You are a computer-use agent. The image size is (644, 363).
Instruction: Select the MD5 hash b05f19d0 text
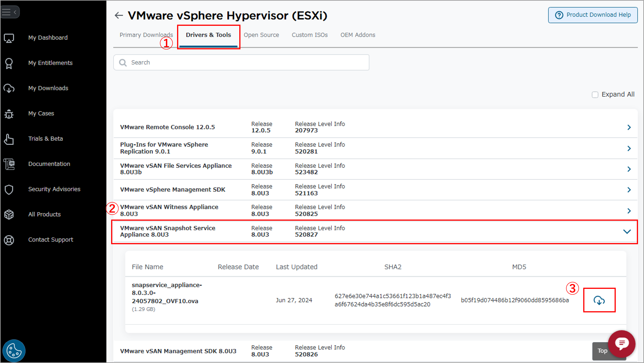point(515,300)
